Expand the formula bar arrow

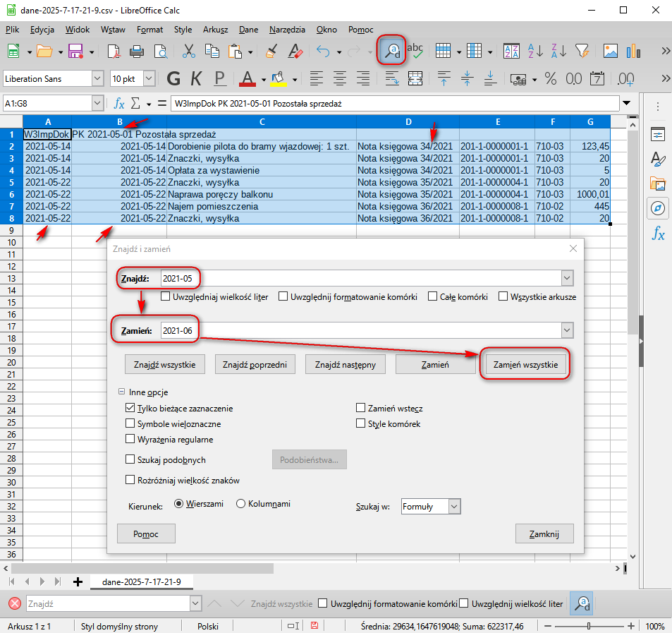click(x=627, y=103)
